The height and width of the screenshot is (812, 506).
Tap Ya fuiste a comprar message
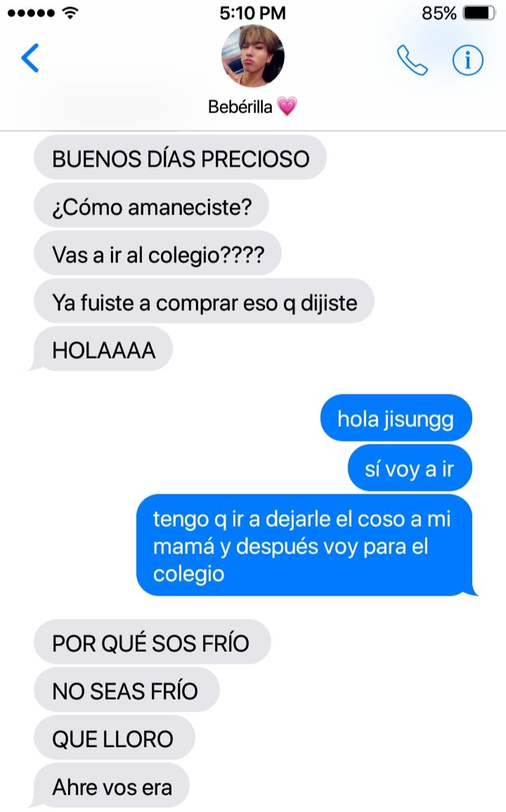(204, 302)
